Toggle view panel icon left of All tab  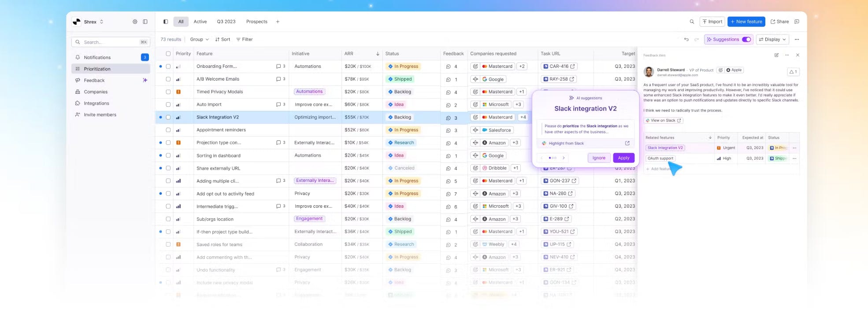(166, 22)
